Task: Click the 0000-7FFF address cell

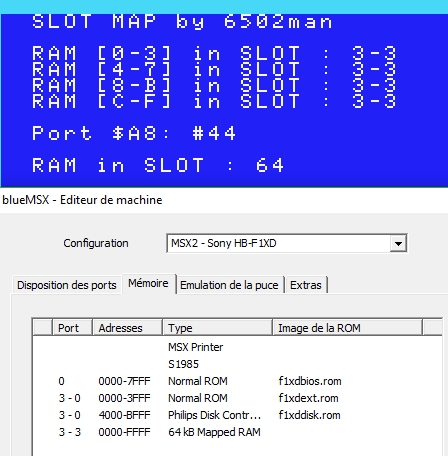Action: [x=124, y=381]
